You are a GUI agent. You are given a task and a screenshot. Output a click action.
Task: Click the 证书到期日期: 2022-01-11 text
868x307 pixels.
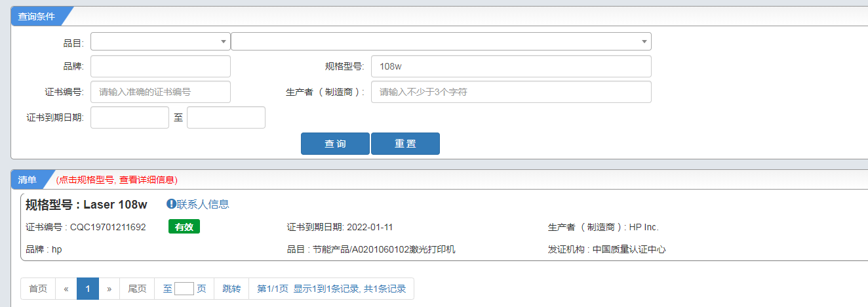[x=340, y=227]
